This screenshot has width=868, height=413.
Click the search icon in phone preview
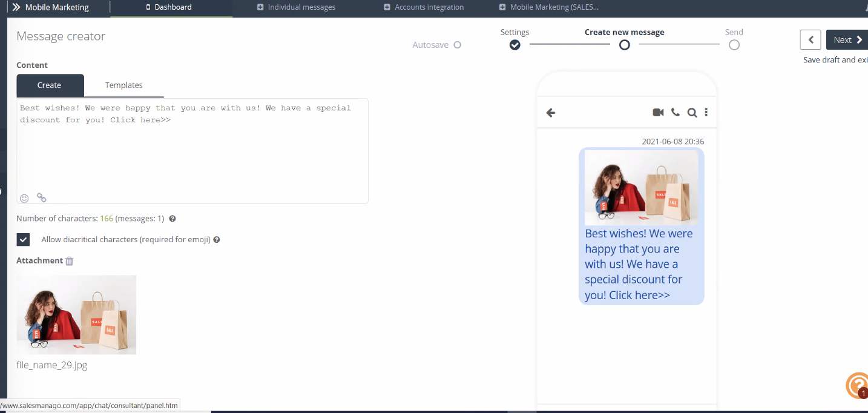click(692, 113)
